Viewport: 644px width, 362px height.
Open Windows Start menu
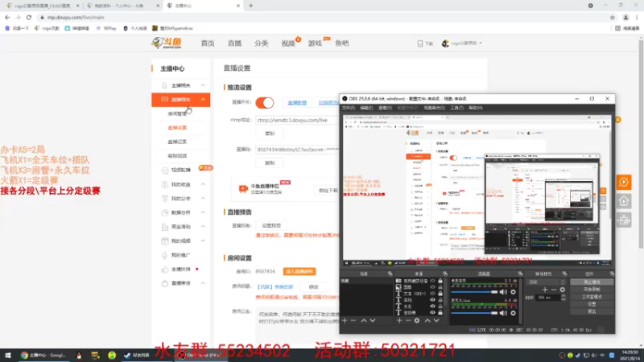tap(8, 356)
